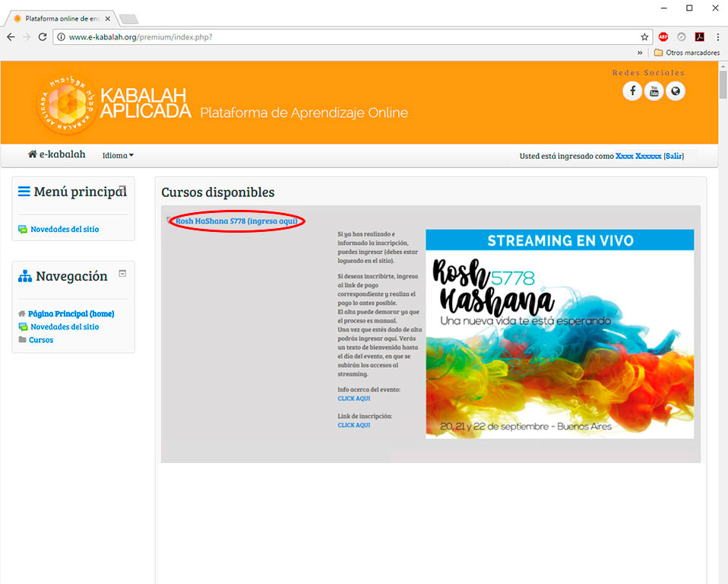This screenshot has width=728, height=584.
Task: Open the Cursos navigation link
Action: 41,340
